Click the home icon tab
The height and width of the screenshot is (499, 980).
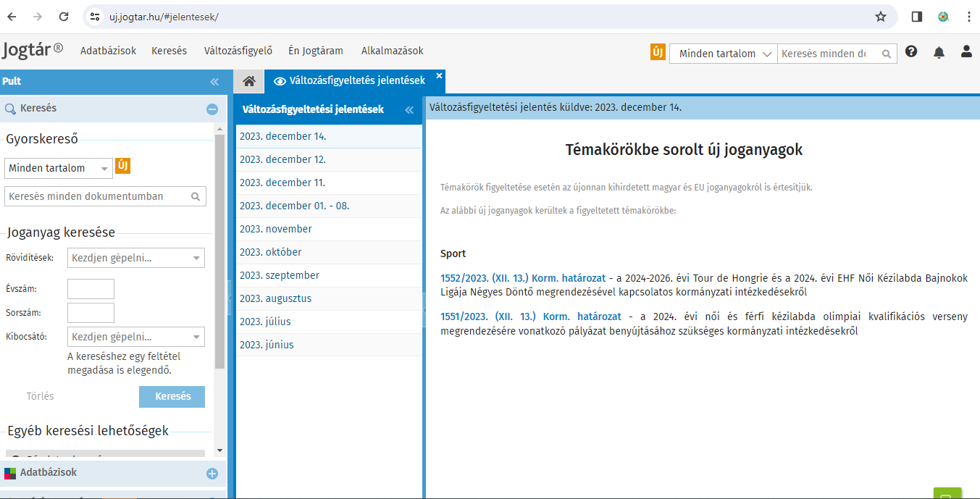pos(248,81)
